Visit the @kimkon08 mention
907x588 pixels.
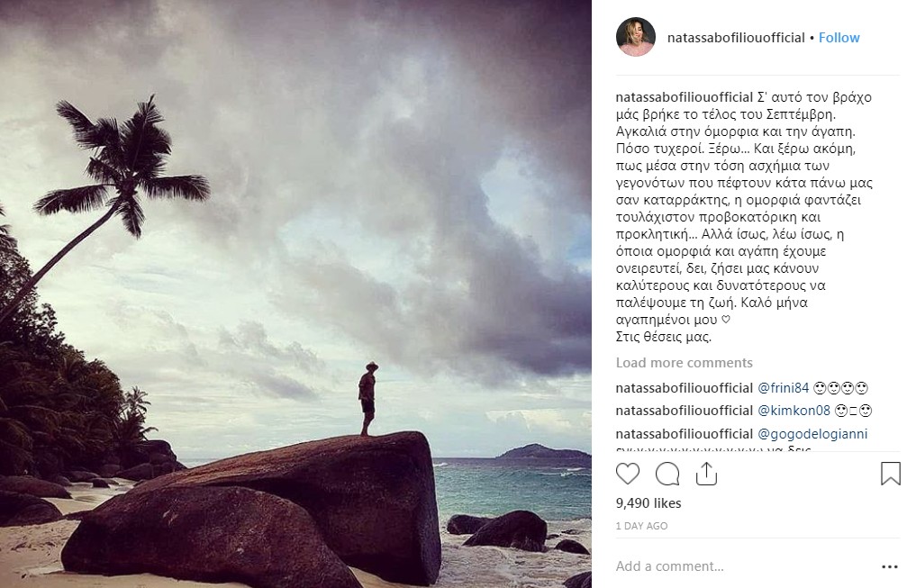pos(793,411)
